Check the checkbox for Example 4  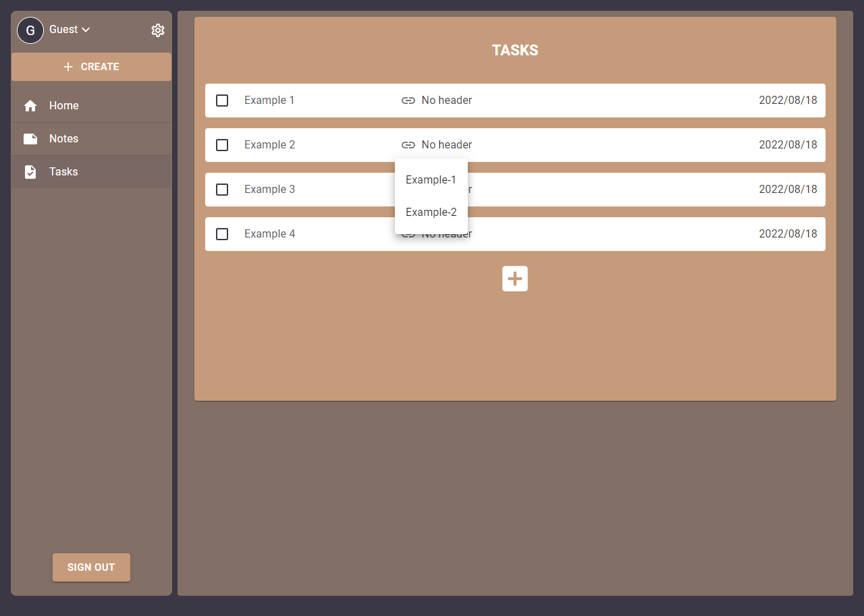(x=222, y=234)
